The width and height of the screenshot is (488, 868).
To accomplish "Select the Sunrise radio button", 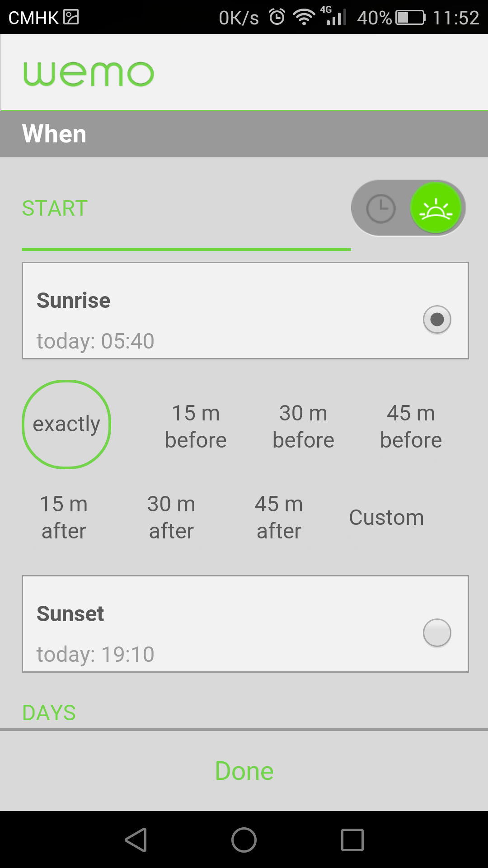I will (437, 320).
